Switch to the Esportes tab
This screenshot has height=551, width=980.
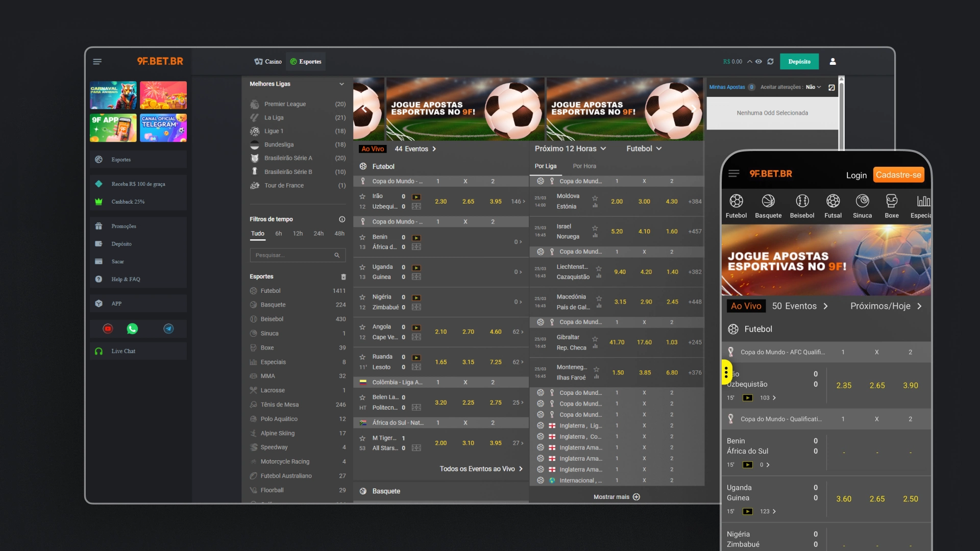pos(306,62)
